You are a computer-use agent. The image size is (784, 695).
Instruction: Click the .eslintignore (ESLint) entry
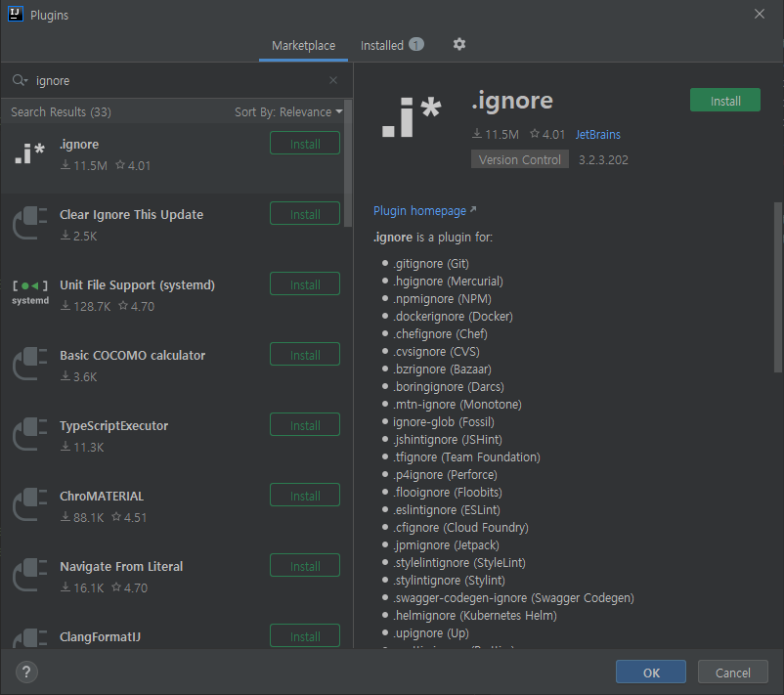point(446,510)
